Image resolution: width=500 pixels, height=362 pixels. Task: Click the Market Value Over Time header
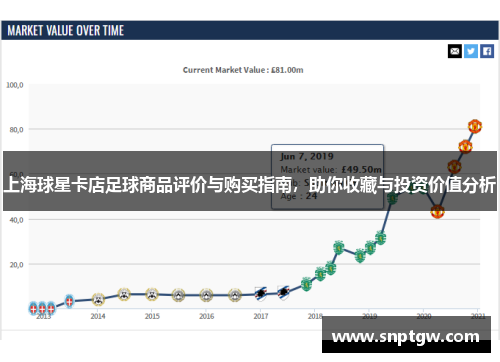(x=66, y=31)
